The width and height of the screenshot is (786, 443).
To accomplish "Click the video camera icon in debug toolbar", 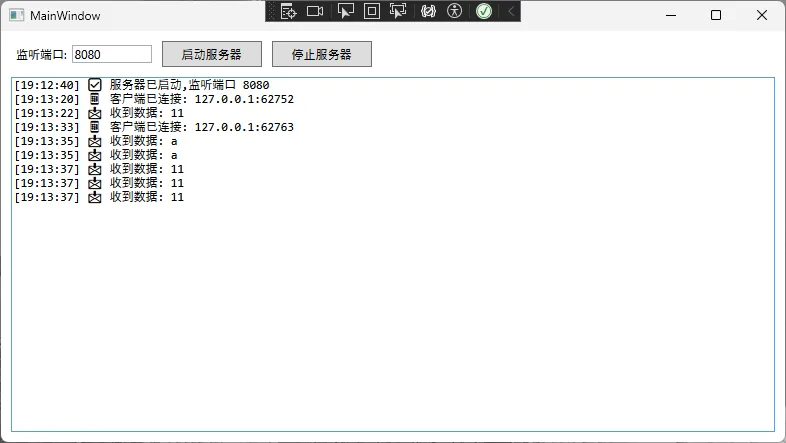I will 315,11.
